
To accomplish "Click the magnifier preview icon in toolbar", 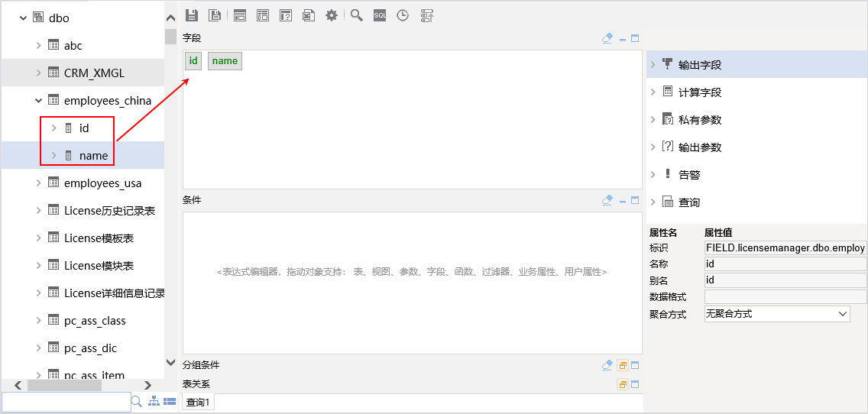I will 357,15.
